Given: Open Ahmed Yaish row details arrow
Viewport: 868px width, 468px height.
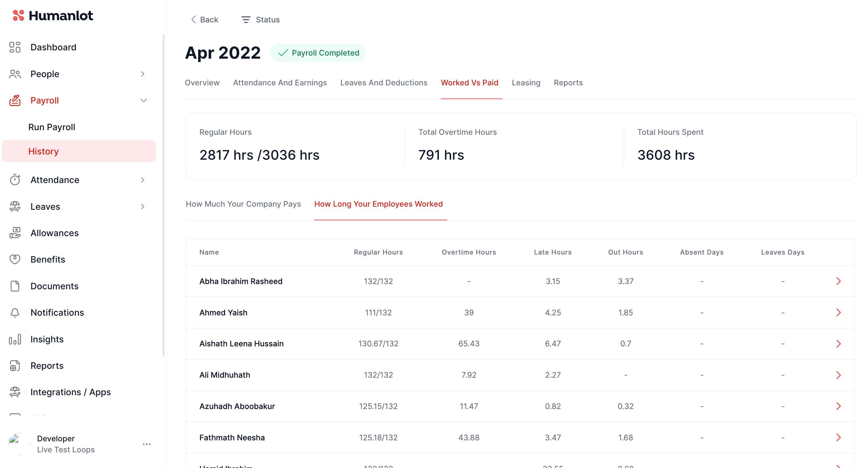Looking at the screenshot, I should pyautogui.click(x=838, y=313).
